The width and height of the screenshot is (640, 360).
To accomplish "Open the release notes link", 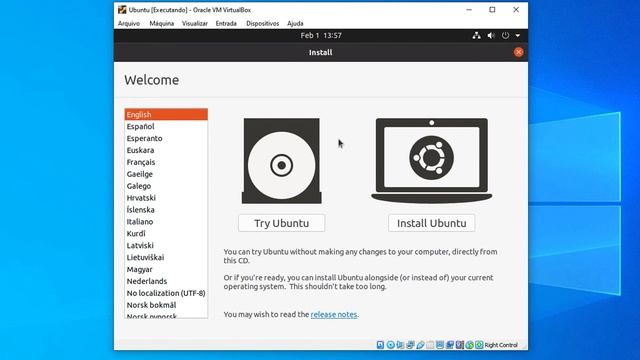I will coord(334,314).
